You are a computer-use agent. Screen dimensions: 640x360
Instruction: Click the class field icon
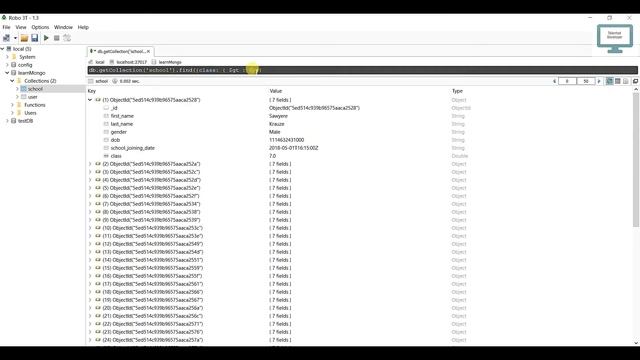pyautogui.click(x=106, y=156)
